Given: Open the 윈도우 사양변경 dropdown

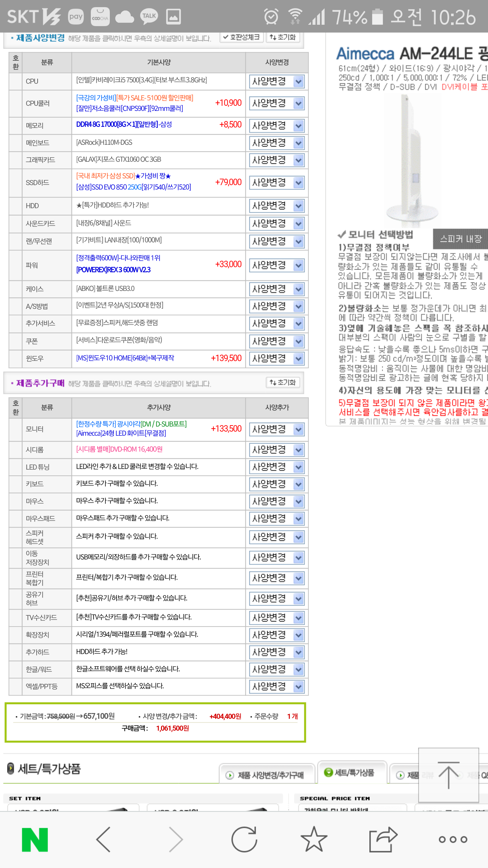Looking at the screenshot, I should click(277, 358).
